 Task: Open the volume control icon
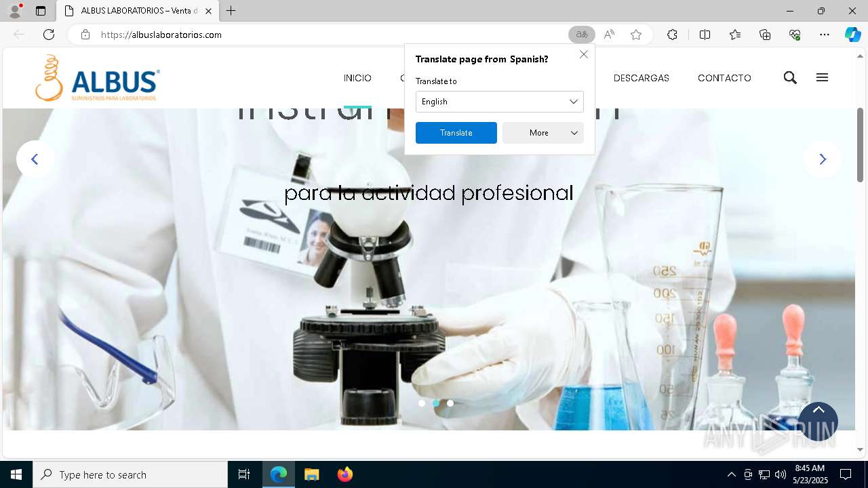[781, 474]
